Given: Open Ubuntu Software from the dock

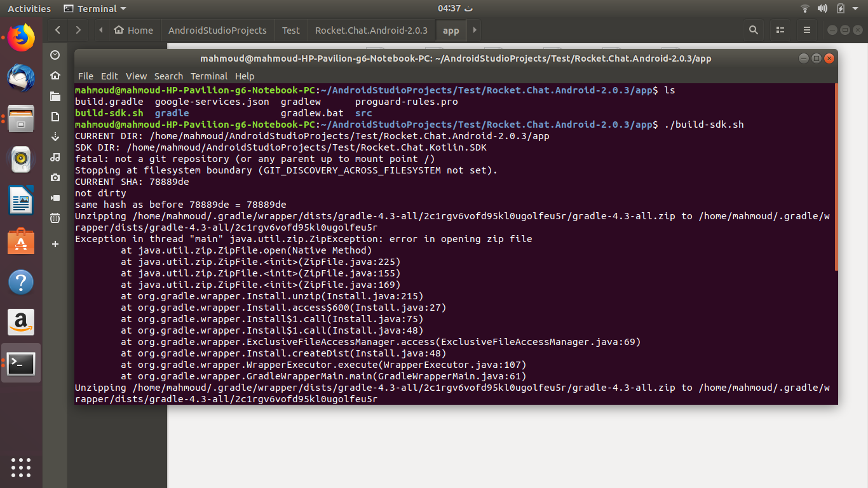Looking at the screenshot, I should pos(21,241).
